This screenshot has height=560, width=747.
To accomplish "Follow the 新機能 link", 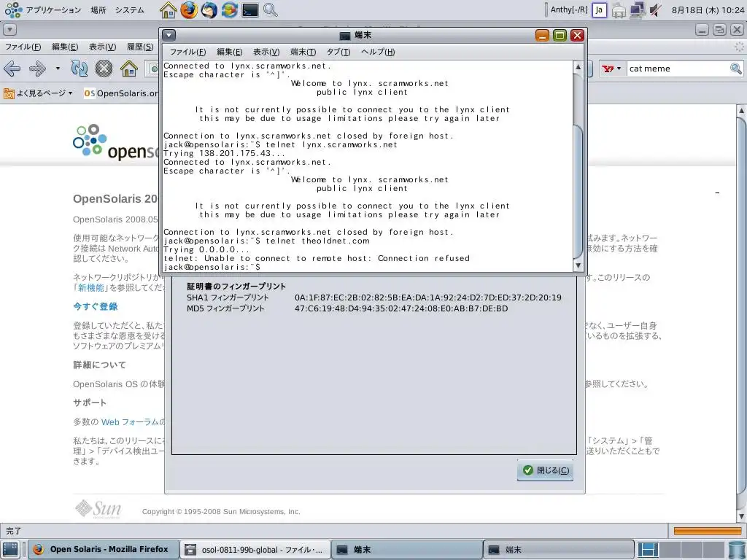I will (x=90, y=287).
